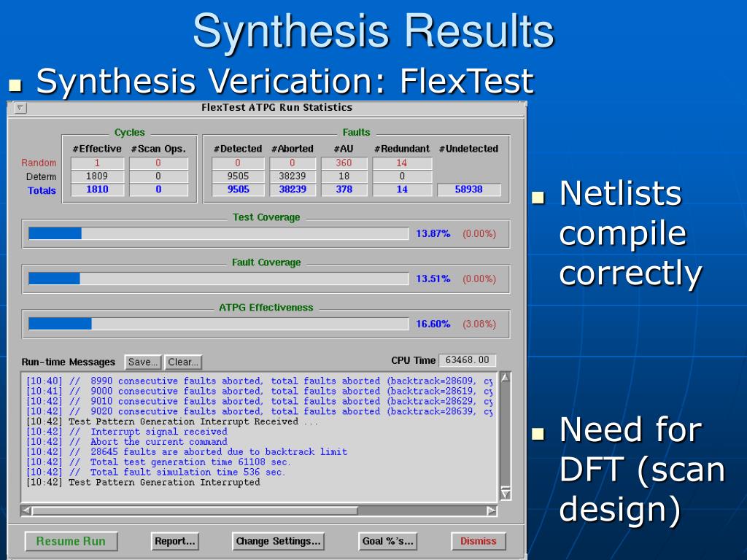Image resolution: width=747 pixels, height=560 pixels.
Task: Click the 'FlexTest ATPG Run Statistics' title bar
Action: point(276,108)
